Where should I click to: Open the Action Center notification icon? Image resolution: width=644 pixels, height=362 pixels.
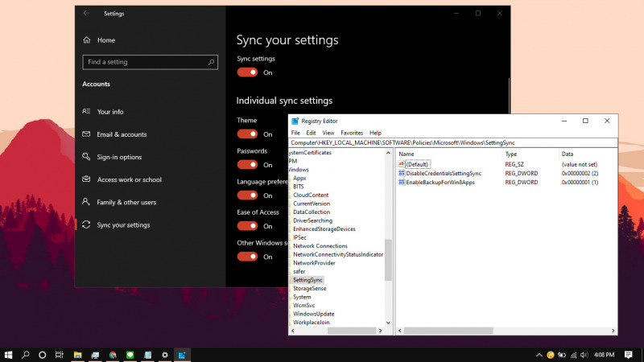(629, 355)
